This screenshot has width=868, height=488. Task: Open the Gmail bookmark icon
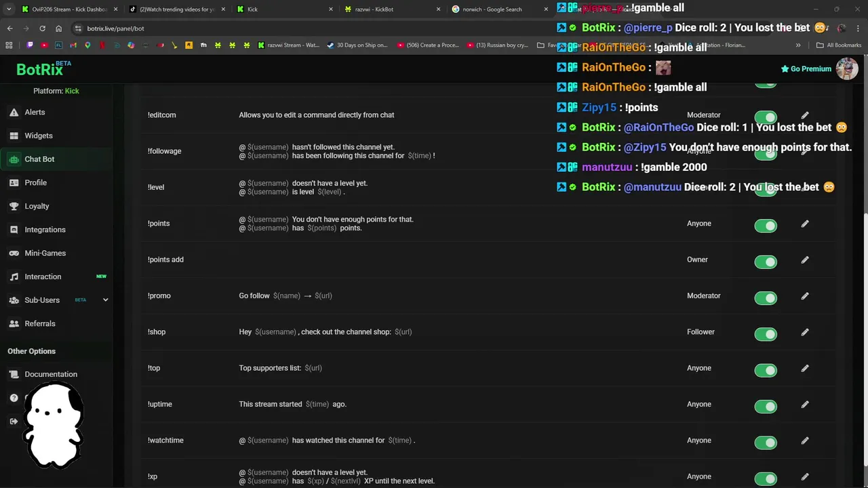(73, 45)
